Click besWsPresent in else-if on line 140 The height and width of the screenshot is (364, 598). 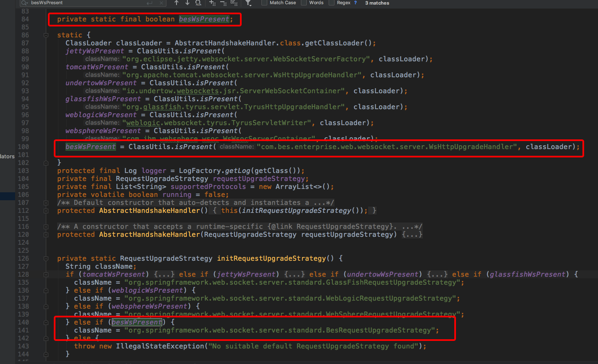(137, 322)
